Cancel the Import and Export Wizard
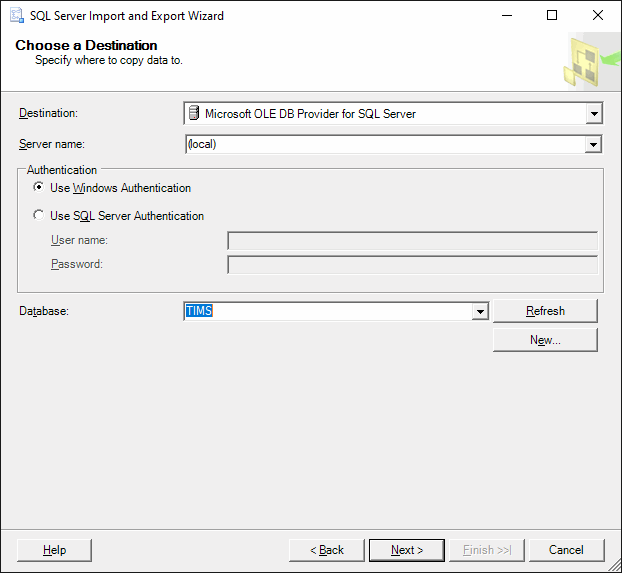622x573 pixels. point(566,550)
